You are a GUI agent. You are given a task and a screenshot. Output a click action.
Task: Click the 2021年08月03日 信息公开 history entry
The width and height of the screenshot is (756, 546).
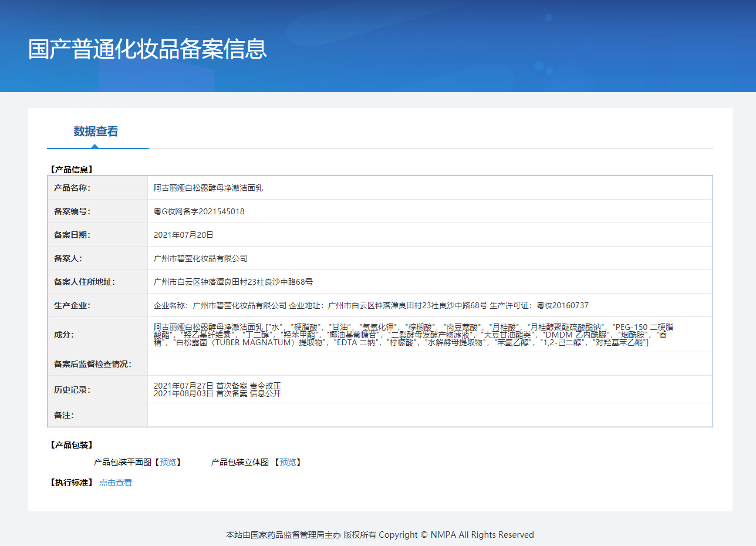pyautogui.click(x=217, y=394)
